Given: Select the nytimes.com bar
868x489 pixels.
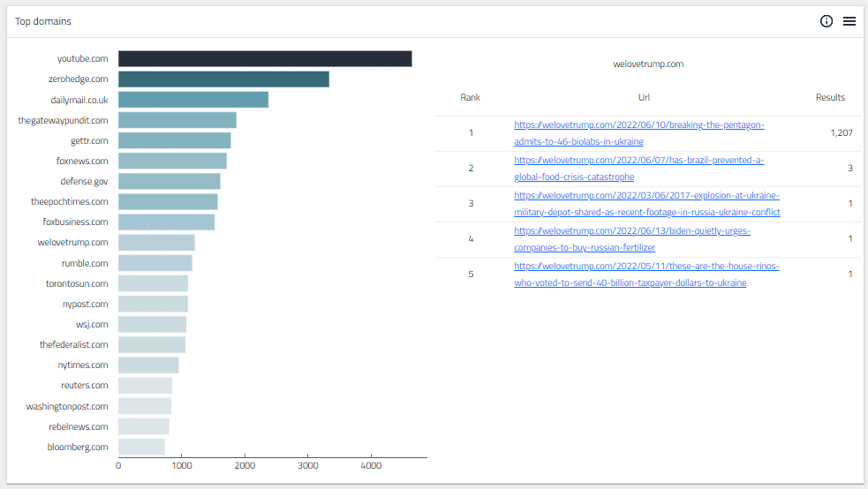Looking at the screenshot, I should tap(148, 365).
